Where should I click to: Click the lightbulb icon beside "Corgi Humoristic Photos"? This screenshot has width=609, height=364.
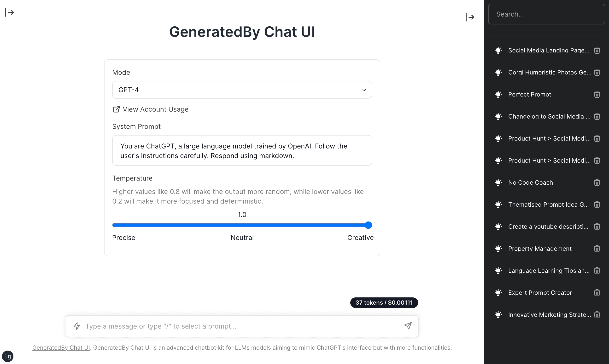click(x=498, y=72)
